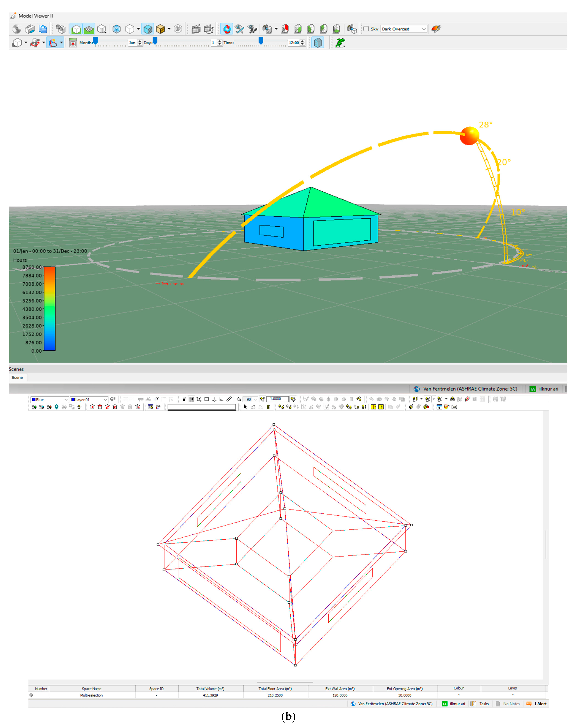Image resolution: width=575 pixels, height=728 pixels.
Task: Click the Month slider handle
Action: click(96, 41)
